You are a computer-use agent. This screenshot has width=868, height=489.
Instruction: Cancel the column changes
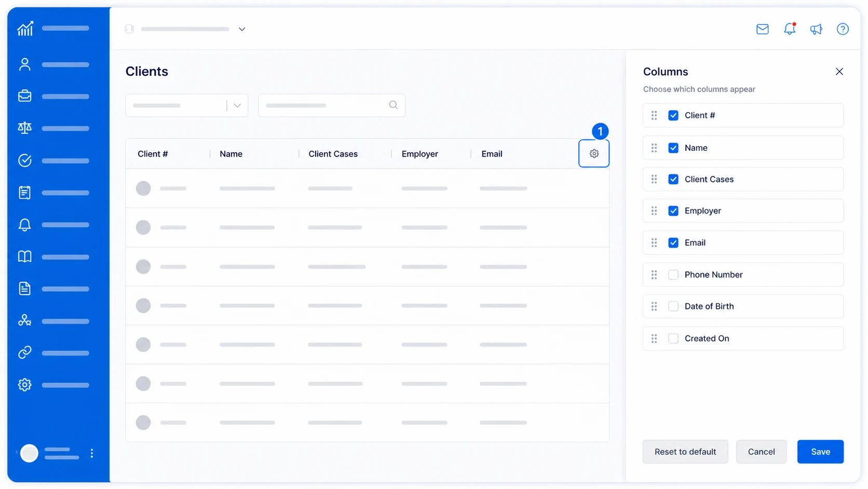click(762, 452)
